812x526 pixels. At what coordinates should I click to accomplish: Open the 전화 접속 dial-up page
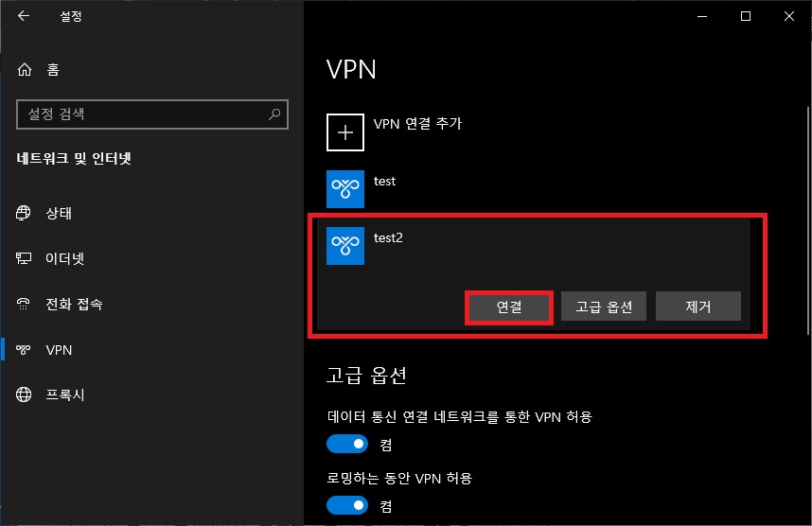74,304
